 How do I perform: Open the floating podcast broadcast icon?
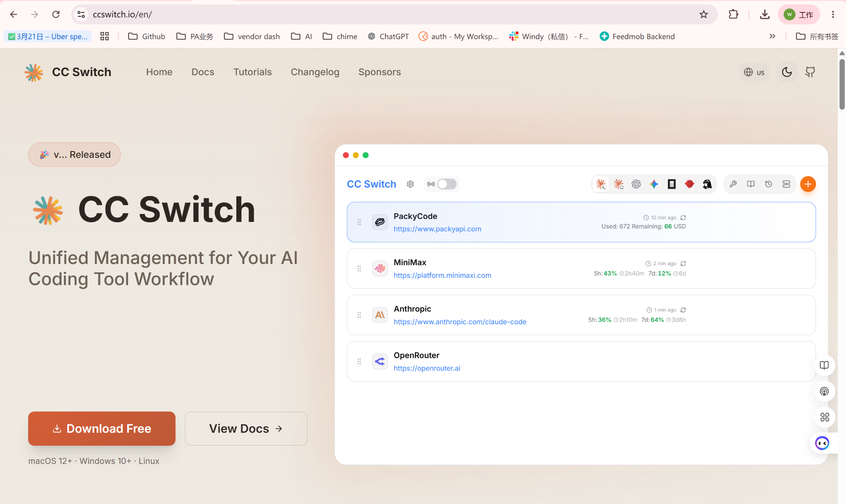pos(825,391)
